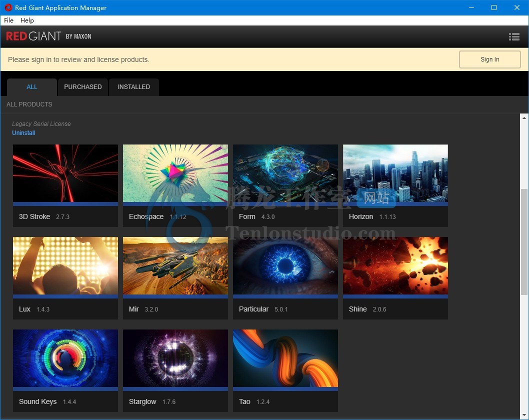This screenshot has height=420, width=529.
Task: Click the Mir 3.2.0 label
Action: [x=143, y=309]
